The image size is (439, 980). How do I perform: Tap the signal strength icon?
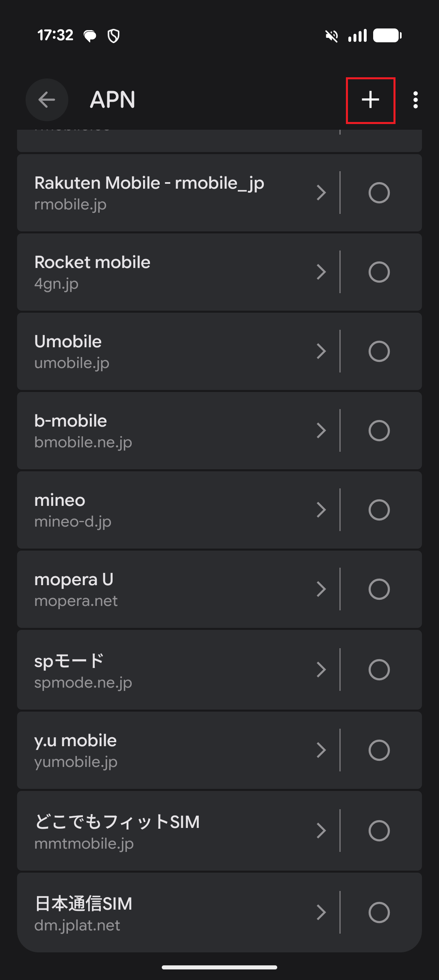[x=357, y=36]
